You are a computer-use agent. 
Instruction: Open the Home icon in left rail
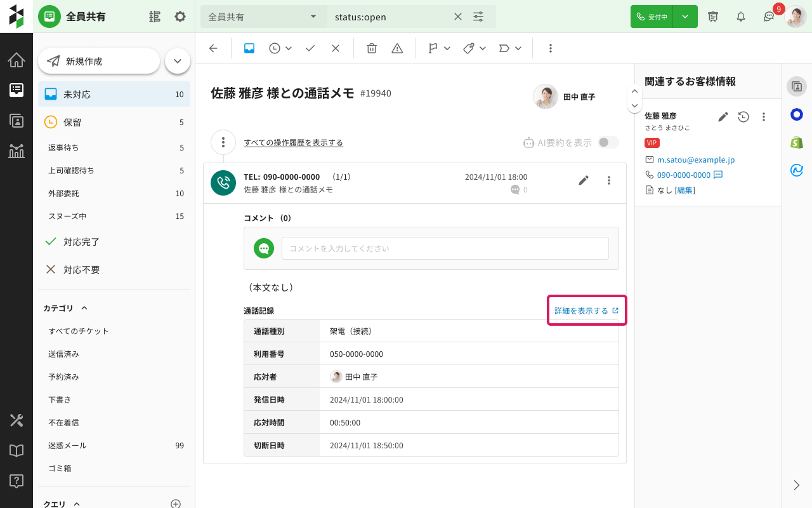point(16,60)
